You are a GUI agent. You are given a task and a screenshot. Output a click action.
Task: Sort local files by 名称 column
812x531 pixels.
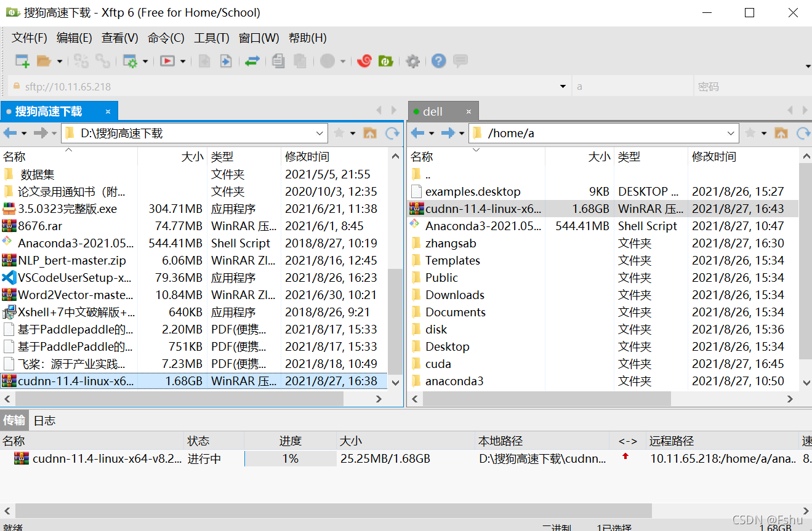coord(69,157)
